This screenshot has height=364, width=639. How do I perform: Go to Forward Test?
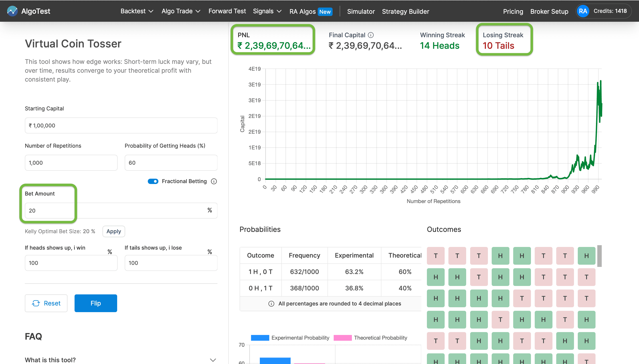pos(227,11)
